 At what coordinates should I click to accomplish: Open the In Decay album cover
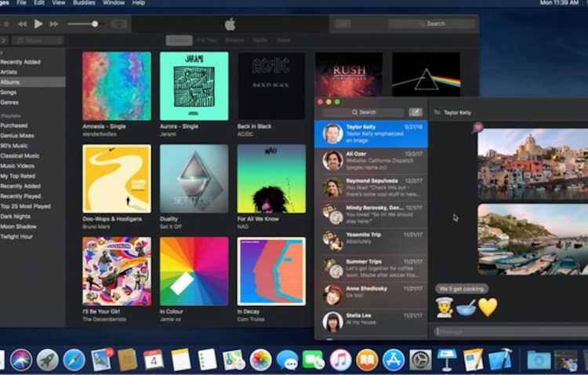271,271
